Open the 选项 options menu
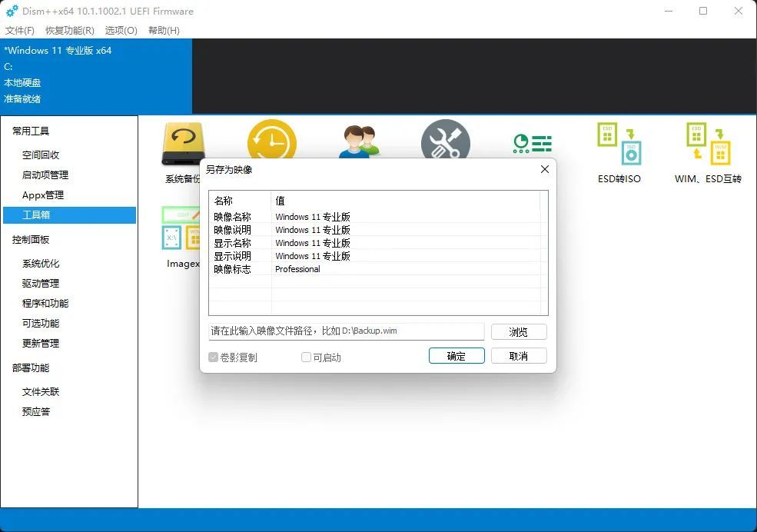This screenshot has width=757, height=532. pos(121,31)
